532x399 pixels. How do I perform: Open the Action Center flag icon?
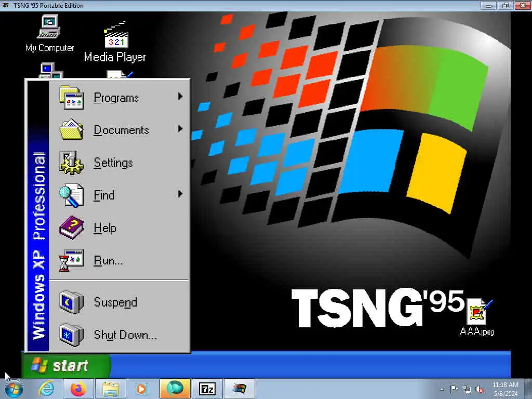[x=454, y=389]
